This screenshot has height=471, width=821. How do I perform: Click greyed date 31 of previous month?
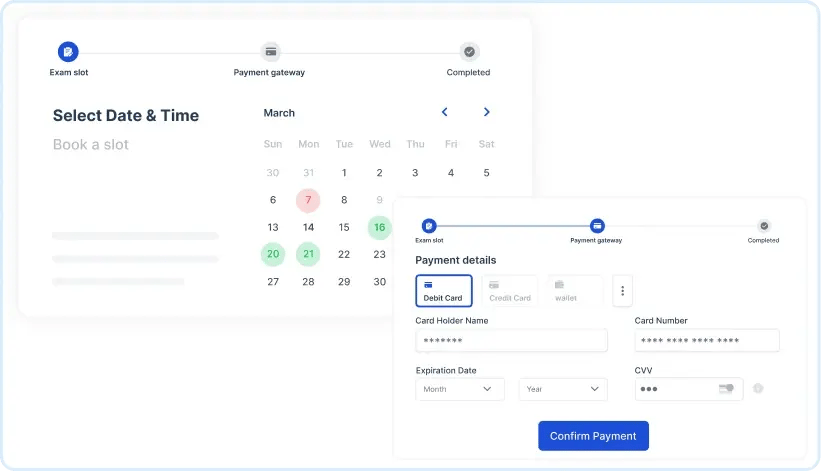click(308, 173)
